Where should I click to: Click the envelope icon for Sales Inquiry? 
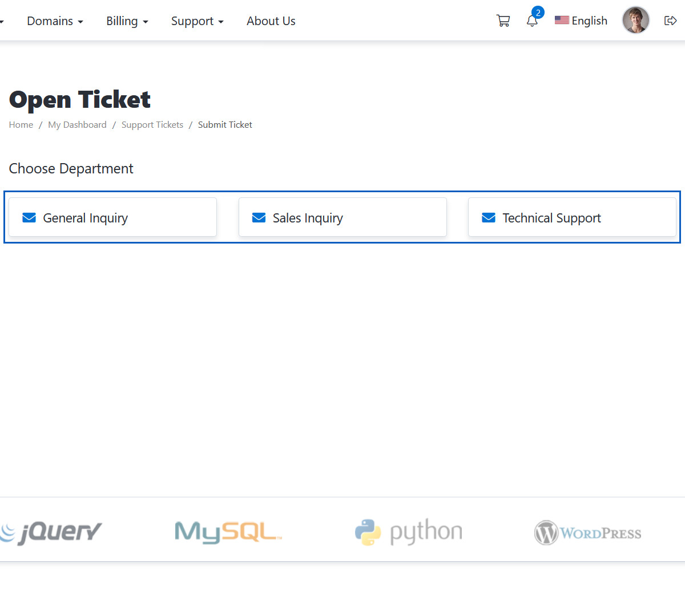(x=259, y=218)
